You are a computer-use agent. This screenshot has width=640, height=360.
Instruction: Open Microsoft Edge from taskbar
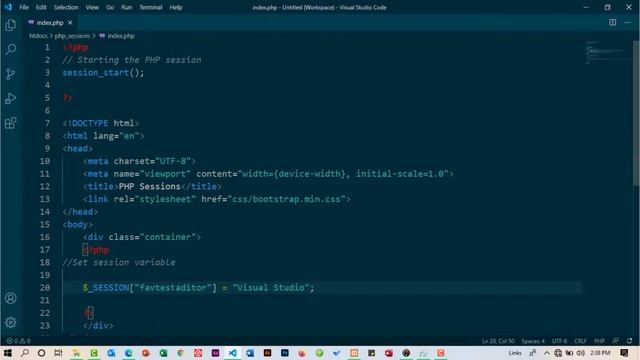point(128,353)
